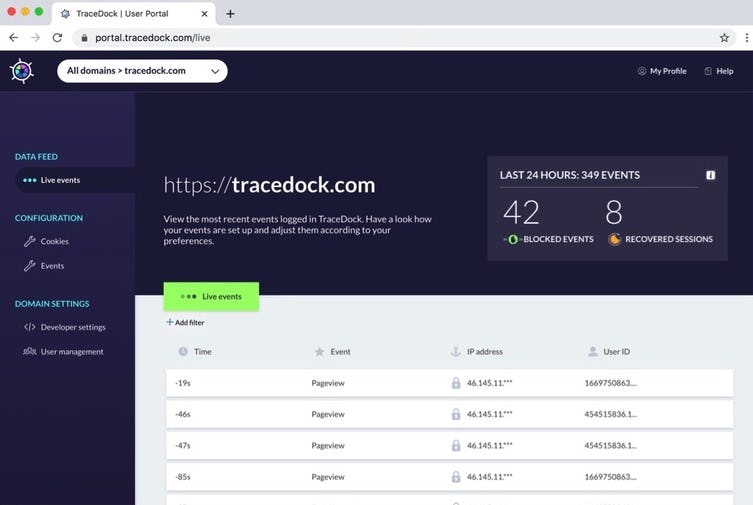Open a new browser tab with plus

(231, 14)
